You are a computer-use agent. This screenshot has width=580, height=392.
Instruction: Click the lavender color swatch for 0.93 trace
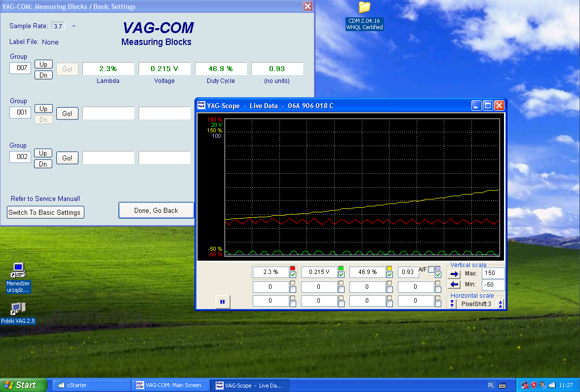coord(438,269)
